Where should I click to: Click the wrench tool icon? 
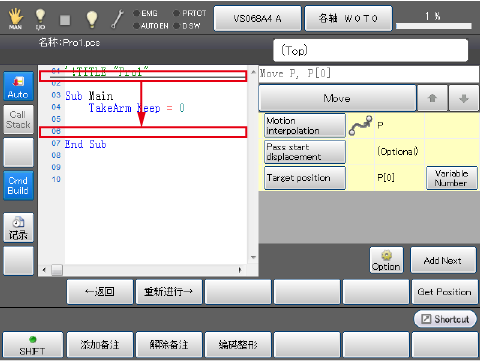click(x=117, y=19)
